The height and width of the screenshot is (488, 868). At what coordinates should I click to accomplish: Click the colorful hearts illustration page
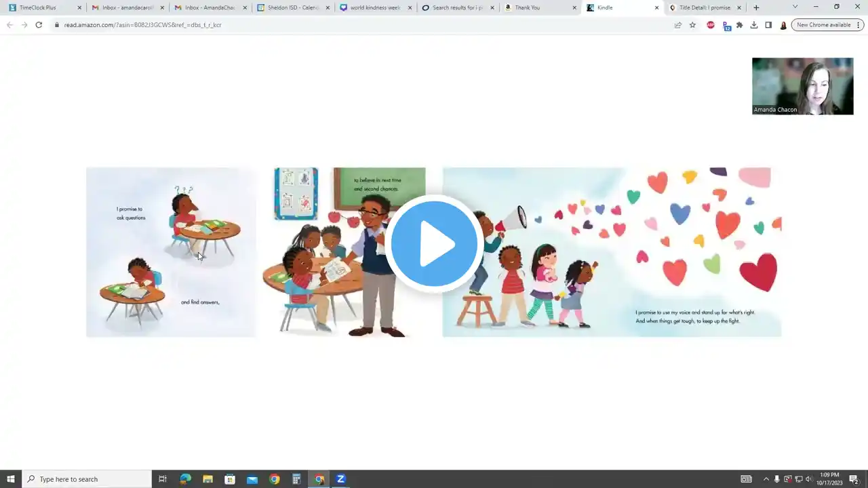(612, 252)
